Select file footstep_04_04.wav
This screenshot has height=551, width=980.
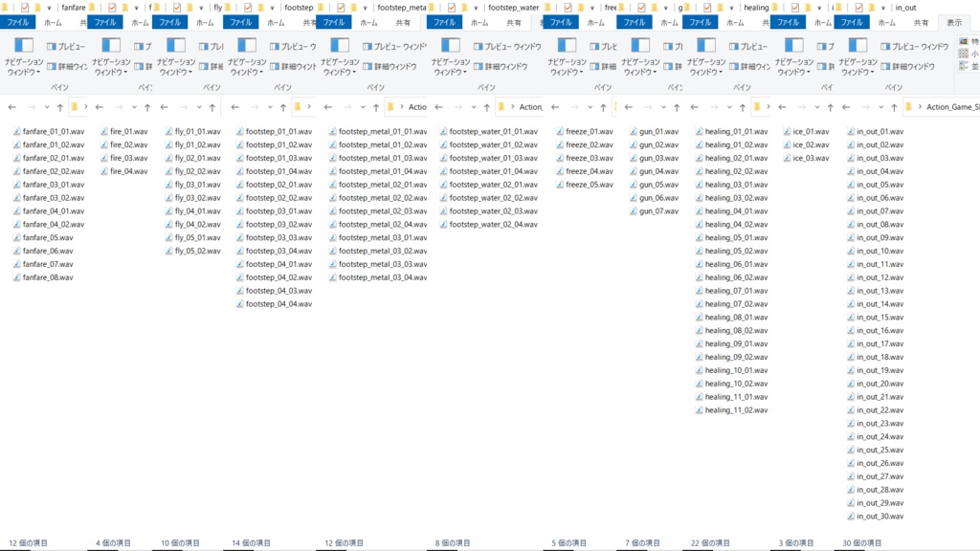pyautogui.click(x=275, y=303)
